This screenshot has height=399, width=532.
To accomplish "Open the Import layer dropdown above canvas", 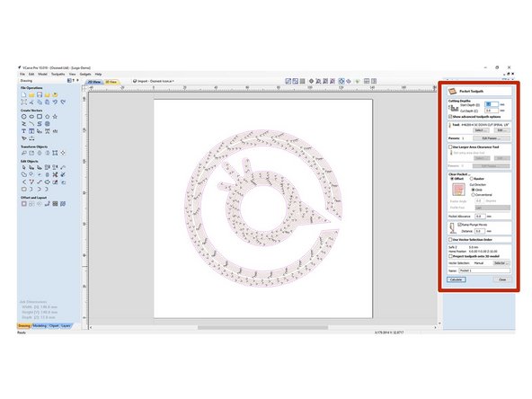I will (154, 82).
